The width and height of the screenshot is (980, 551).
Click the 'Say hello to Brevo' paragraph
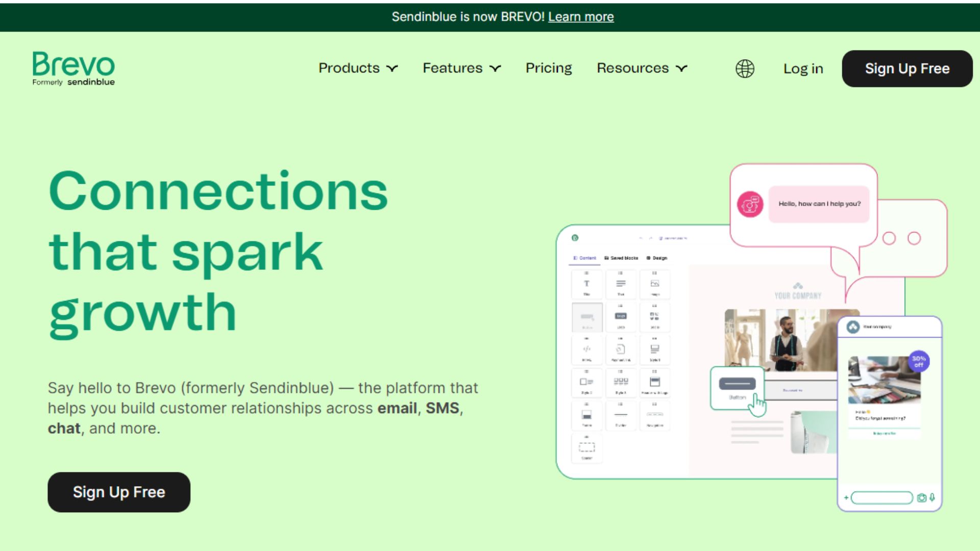[x=263, y=408]
